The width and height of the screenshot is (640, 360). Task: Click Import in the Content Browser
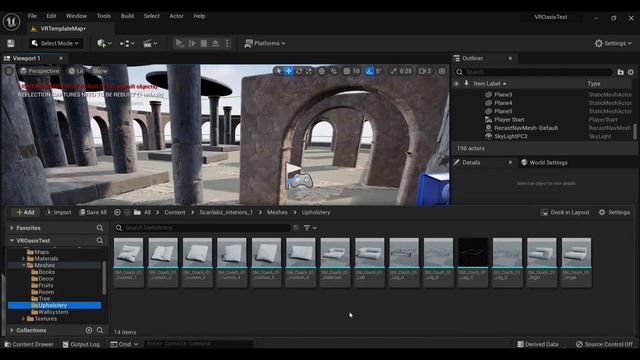coord(58,212)
